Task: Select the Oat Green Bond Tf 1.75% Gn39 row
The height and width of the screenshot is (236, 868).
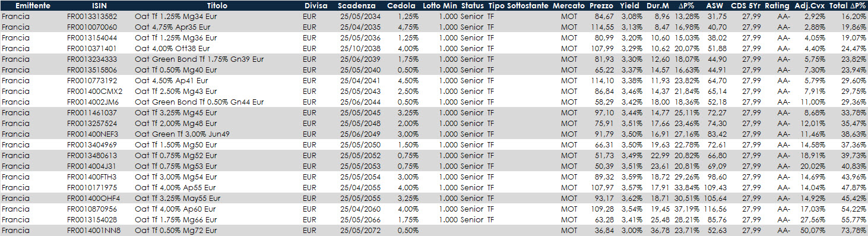Action: pos(434,59)
